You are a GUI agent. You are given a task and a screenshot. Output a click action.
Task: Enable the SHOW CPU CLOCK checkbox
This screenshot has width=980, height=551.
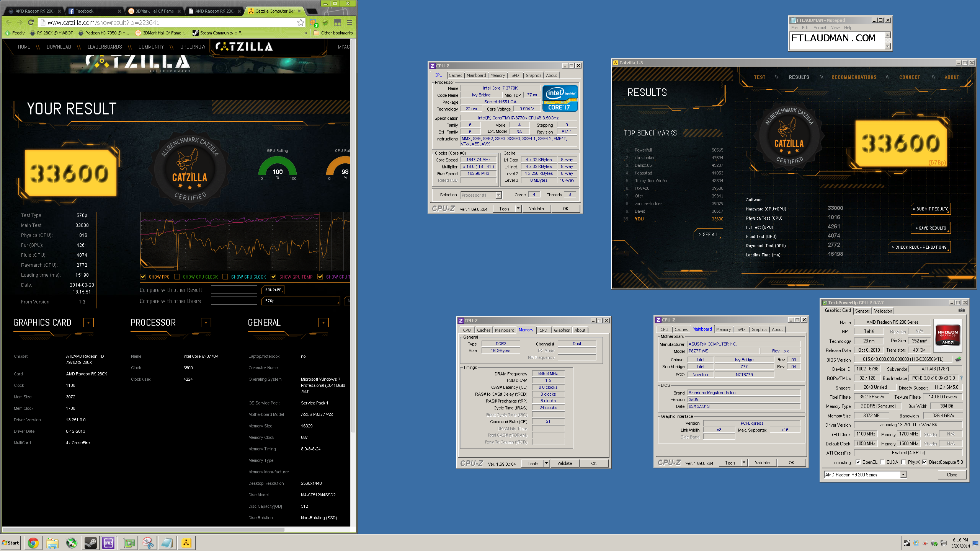(x=225, y=277)
